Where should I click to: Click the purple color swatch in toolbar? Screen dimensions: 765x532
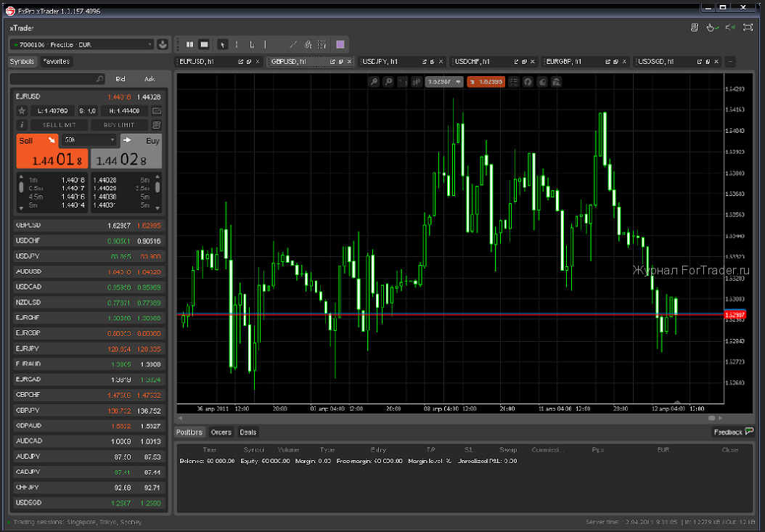pyautogui.click(x=340, y=44)
